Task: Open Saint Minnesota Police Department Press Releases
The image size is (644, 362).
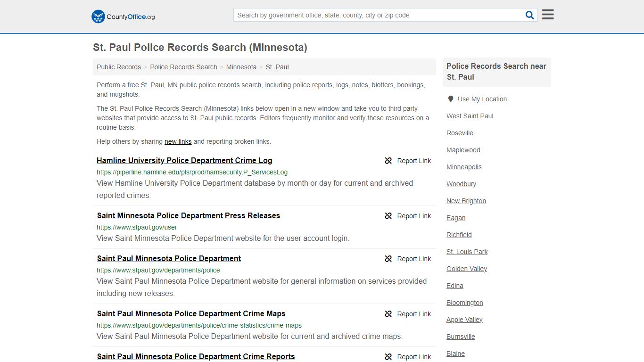Action: pyautogui.click(x=189, y=215)
